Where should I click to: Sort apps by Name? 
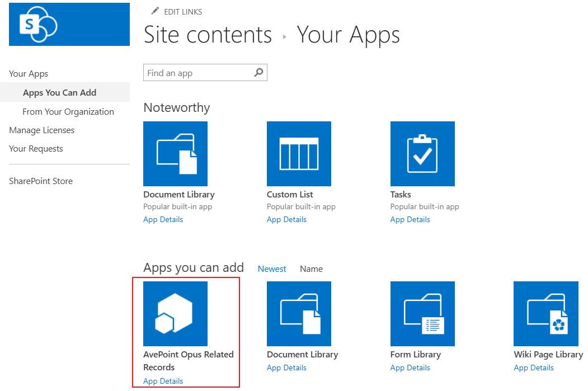click(x=311, y=268)
